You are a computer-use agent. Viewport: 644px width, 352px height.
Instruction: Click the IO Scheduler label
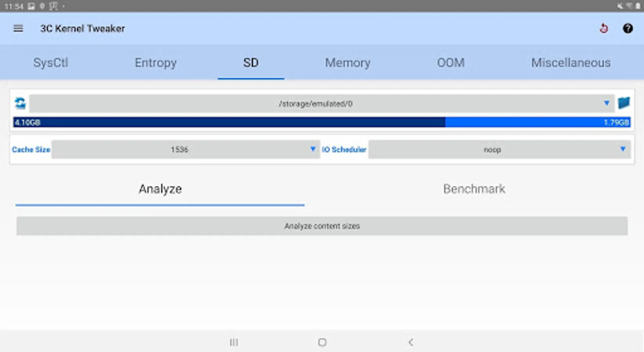(344, 149)
